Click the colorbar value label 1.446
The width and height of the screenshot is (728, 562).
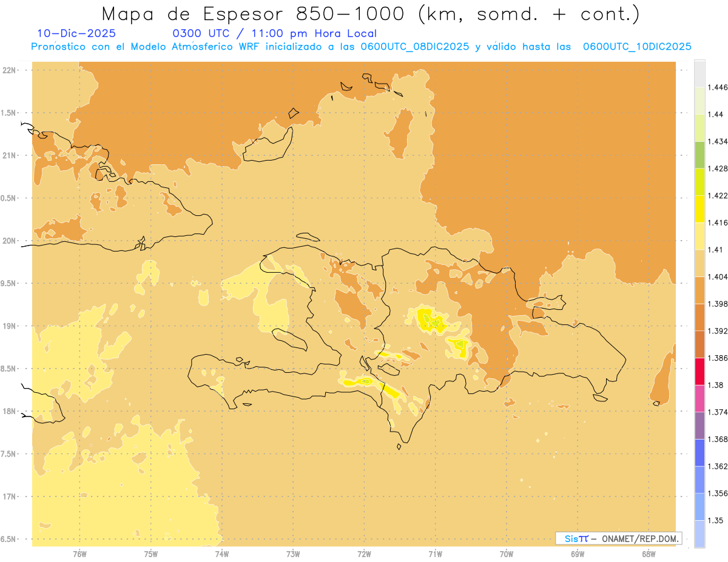click(718, 87)
